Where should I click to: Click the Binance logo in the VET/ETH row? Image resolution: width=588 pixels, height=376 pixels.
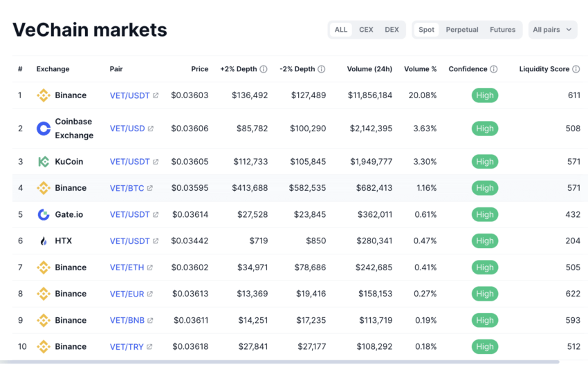point(44,267)
